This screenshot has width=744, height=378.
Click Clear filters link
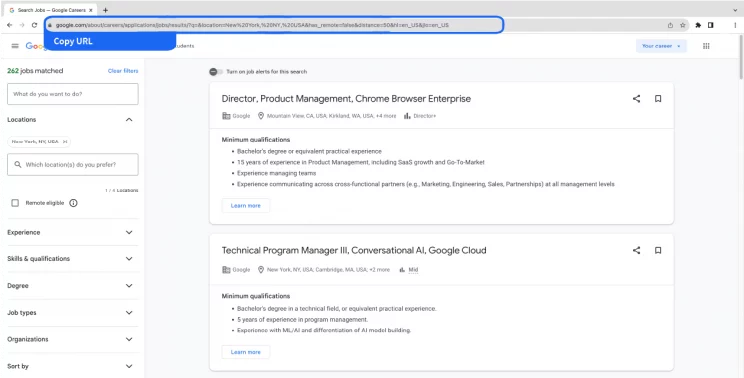point(123,71)
